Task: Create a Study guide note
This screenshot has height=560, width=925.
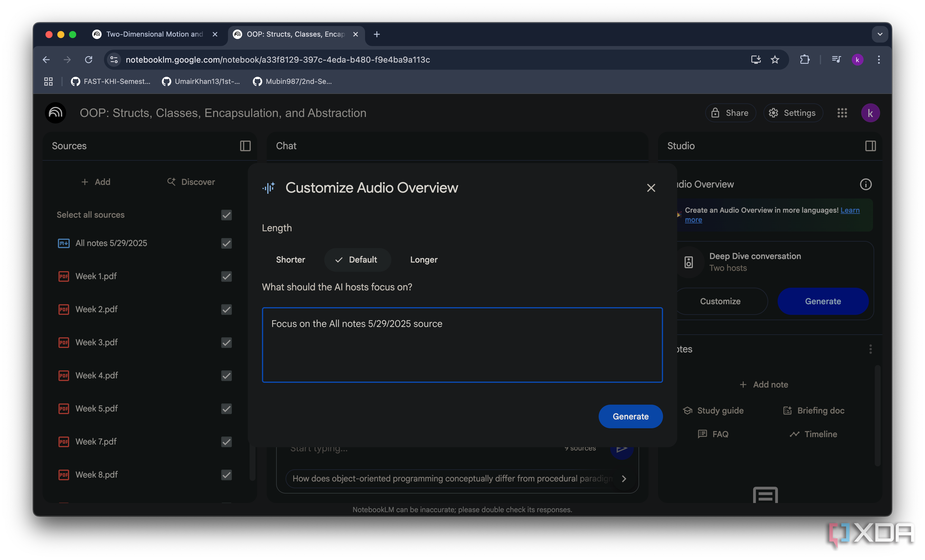Action: tap(713, 410)
